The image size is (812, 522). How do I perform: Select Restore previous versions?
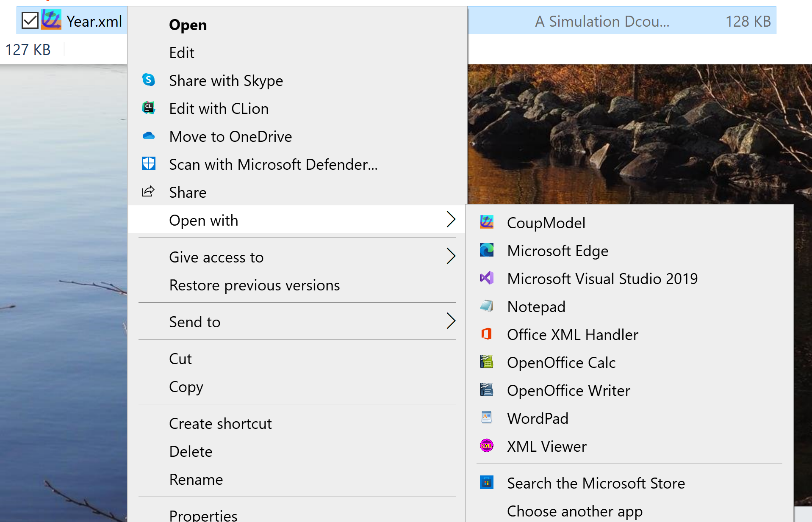[x=297, y=285]
